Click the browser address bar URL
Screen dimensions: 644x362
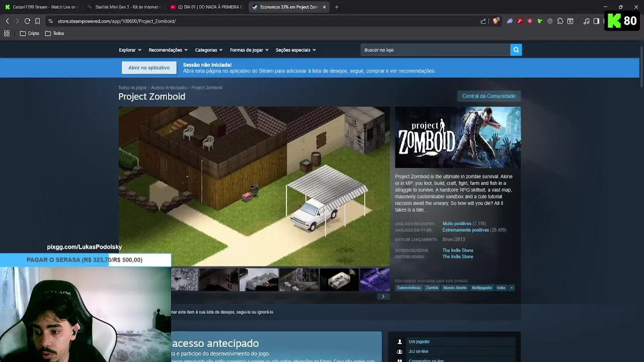point(117,21)
